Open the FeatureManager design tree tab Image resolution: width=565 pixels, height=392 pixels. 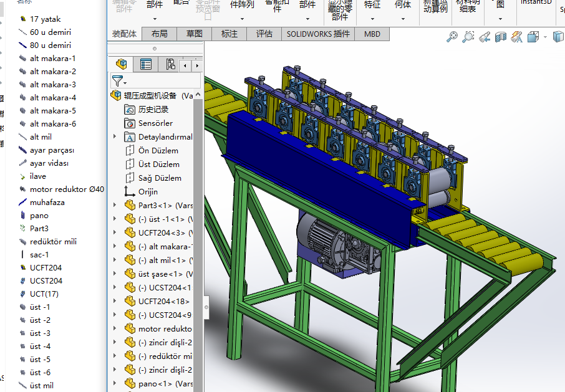coord(122,64)
